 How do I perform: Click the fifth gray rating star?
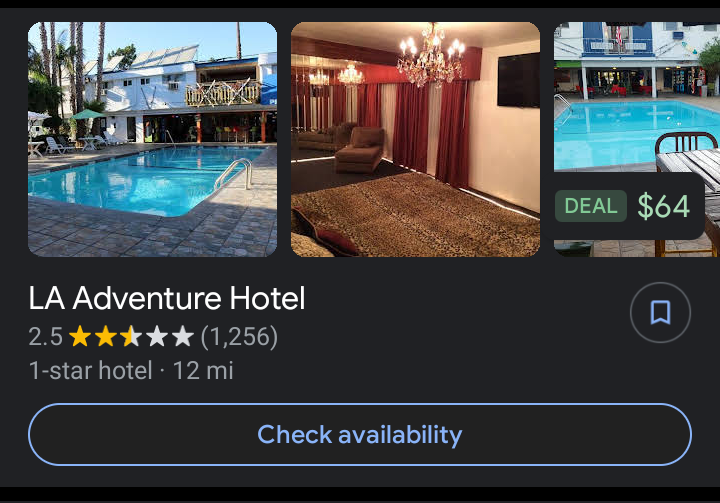[183, 336]
